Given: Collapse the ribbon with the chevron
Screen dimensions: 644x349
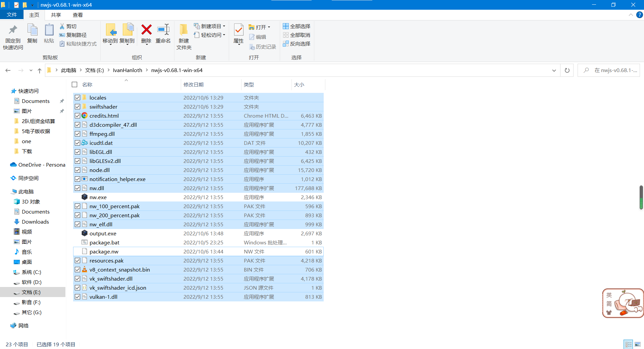Looking at the screenshot, I should (631, 15).
